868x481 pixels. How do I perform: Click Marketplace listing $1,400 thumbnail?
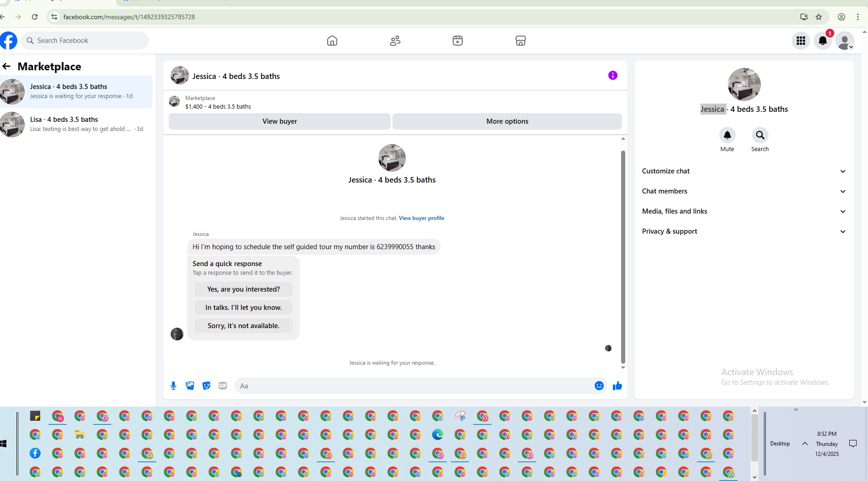coord(174,101)
